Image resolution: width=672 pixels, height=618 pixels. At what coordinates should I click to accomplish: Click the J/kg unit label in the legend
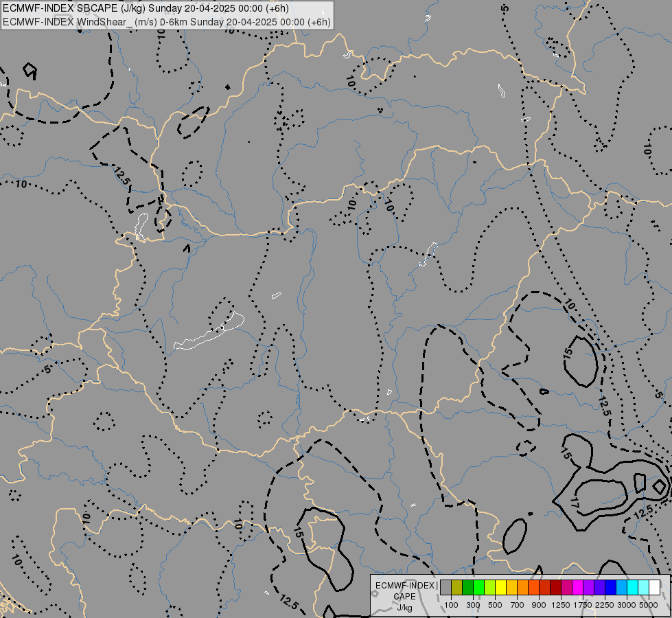(x=404, y=608)
